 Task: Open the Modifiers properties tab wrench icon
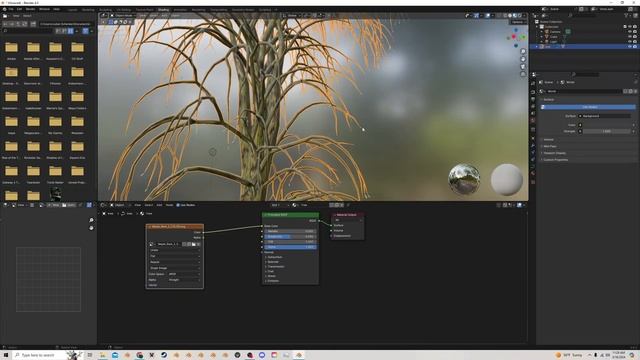click(x=533, y=145)
